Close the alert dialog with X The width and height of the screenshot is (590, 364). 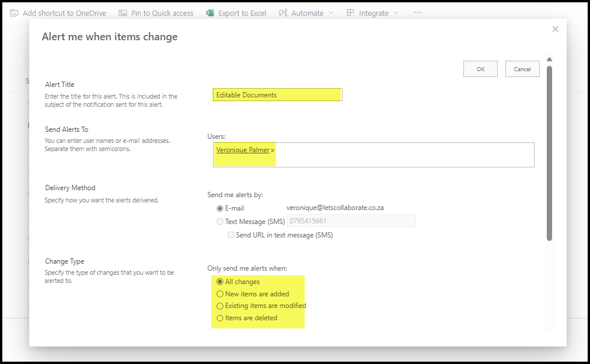click(555, 29)
